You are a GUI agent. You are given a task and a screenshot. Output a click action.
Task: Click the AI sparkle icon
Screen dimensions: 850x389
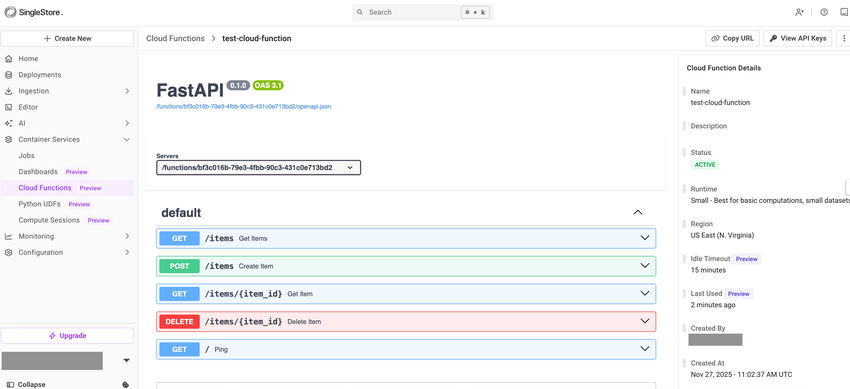pyautogui.click(x=8, y=124)
